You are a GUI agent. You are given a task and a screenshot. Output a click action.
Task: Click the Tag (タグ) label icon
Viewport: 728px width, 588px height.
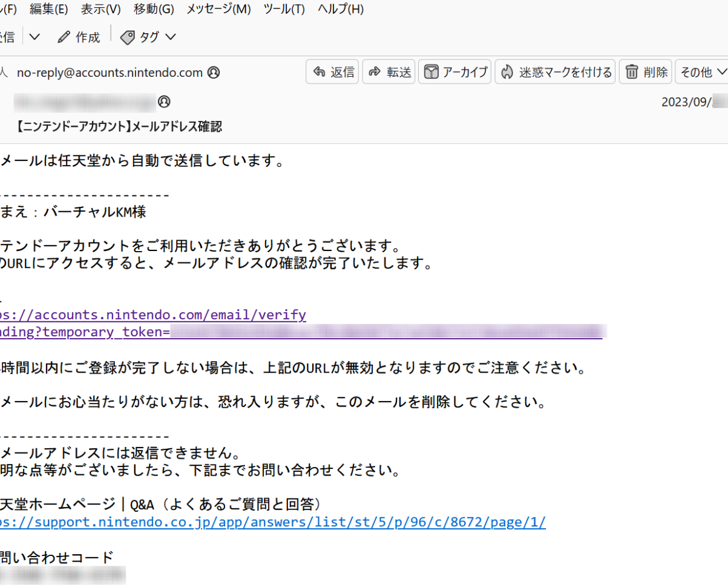pyautogui.click(x=128, y=37)
